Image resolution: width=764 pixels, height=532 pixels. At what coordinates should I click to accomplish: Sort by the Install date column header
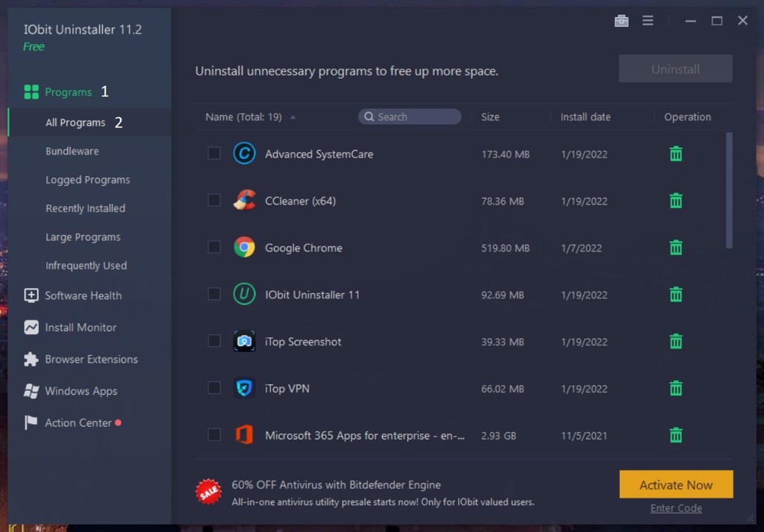pos(585,117)
